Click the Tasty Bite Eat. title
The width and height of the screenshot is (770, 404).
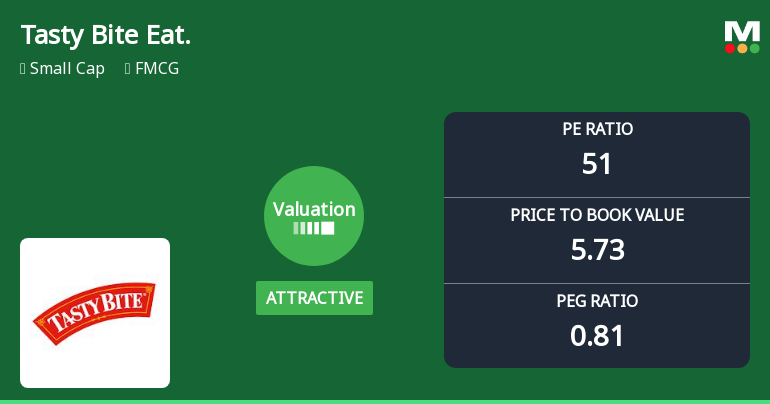pyautogui.click(x=105, y=35)
